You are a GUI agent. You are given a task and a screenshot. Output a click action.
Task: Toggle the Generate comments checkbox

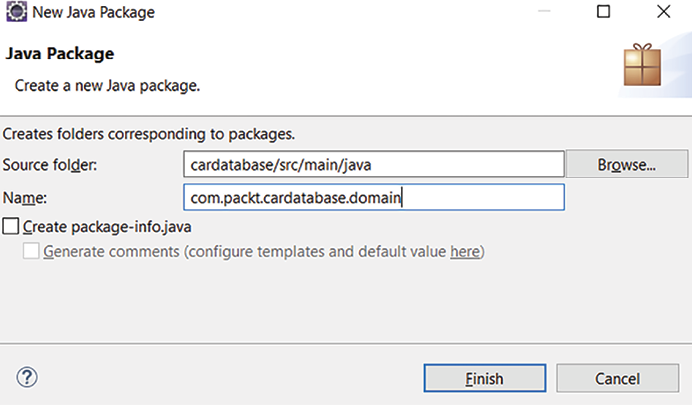tap(33, 252)
